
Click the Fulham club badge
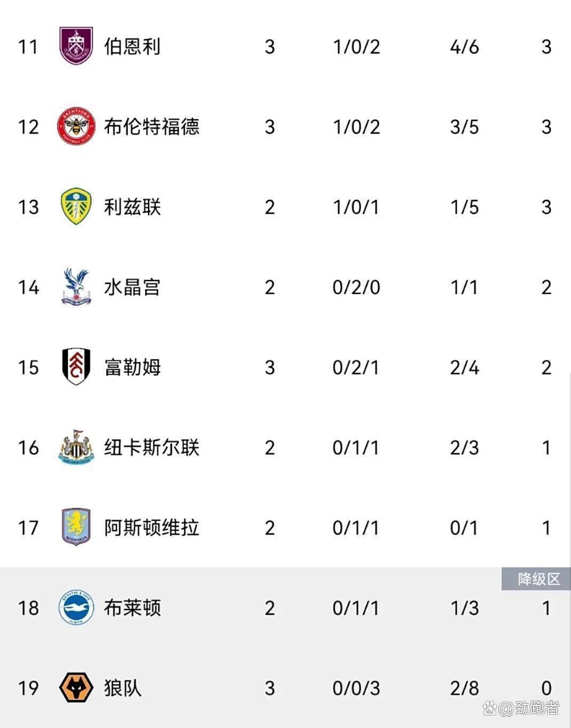(x=76, y=367)
